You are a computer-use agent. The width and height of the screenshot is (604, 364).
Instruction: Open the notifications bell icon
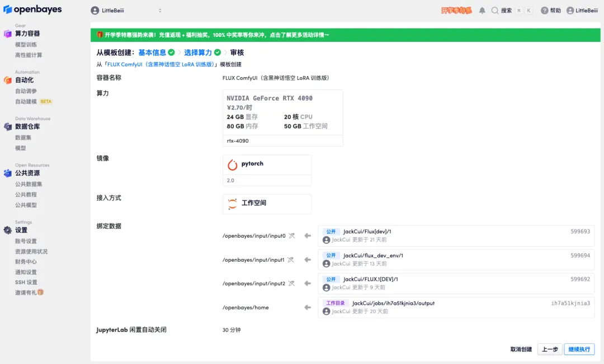coord(482,11)
